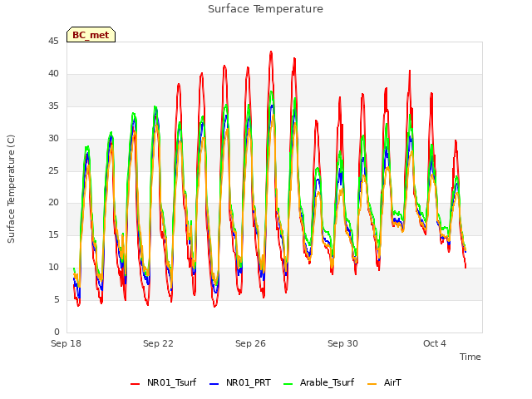
Task: Click the blue NR01_PRT legend swatch
Action: 214,384
